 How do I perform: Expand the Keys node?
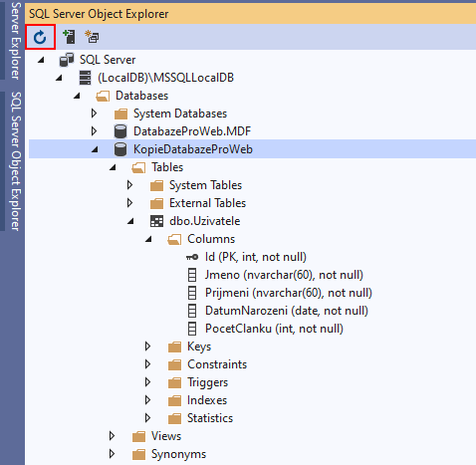(147, 347)
